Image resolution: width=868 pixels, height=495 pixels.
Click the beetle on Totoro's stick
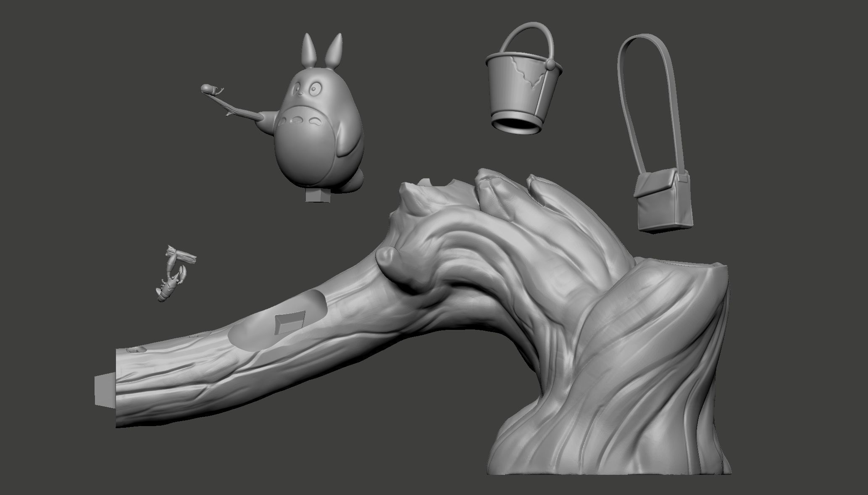(212, 90)
